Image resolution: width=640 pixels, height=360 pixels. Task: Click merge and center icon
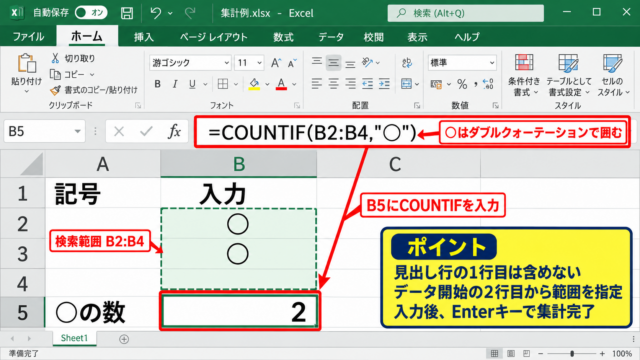click(x=407, y=84)
